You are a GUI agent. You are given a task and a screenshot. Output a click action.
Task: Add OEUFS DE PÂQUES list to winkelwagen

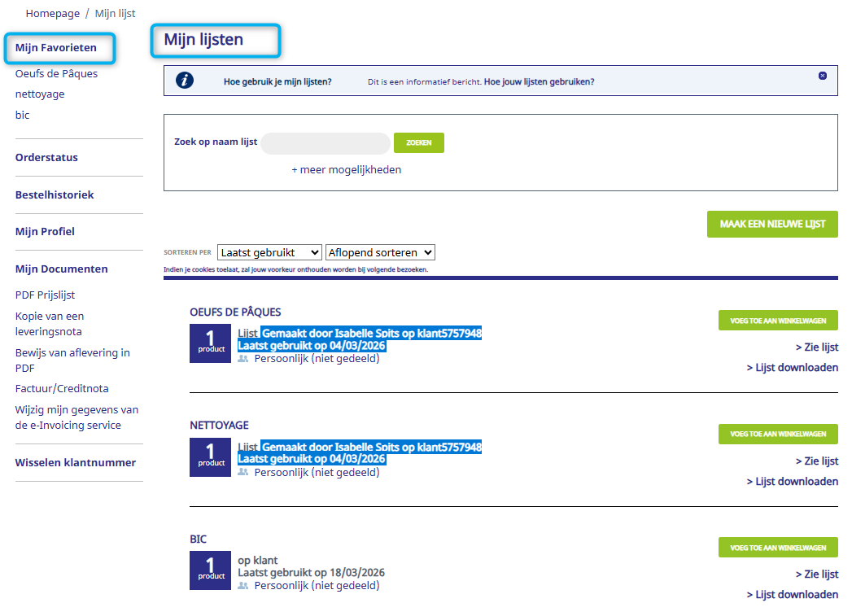(777, 321)
